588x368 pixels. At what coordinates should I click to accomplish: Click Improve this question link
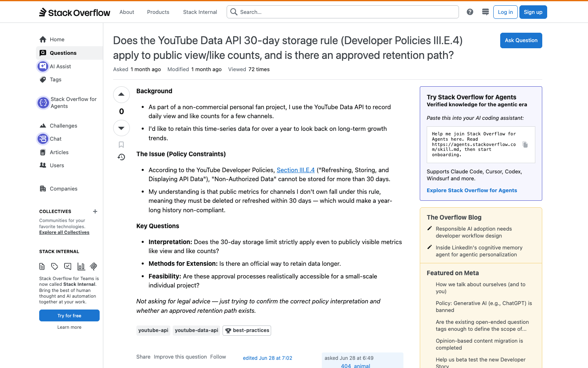(x=180, y=357)
